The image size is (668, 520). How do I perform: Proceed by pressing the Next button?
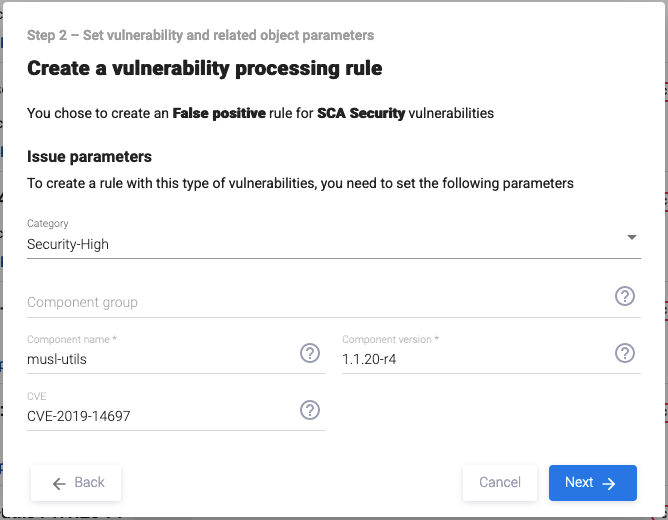click(x=592, y=483)
